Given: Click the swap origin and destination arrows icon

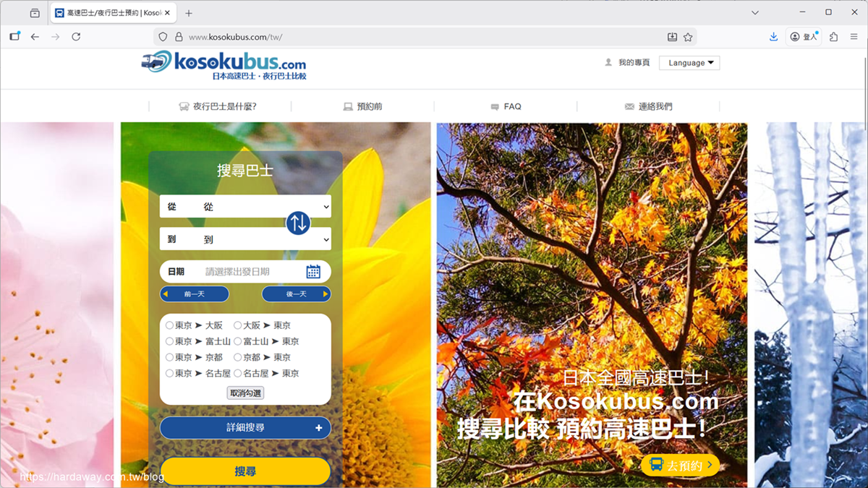Looking at the screenshot, I should [x=298, y=223].
